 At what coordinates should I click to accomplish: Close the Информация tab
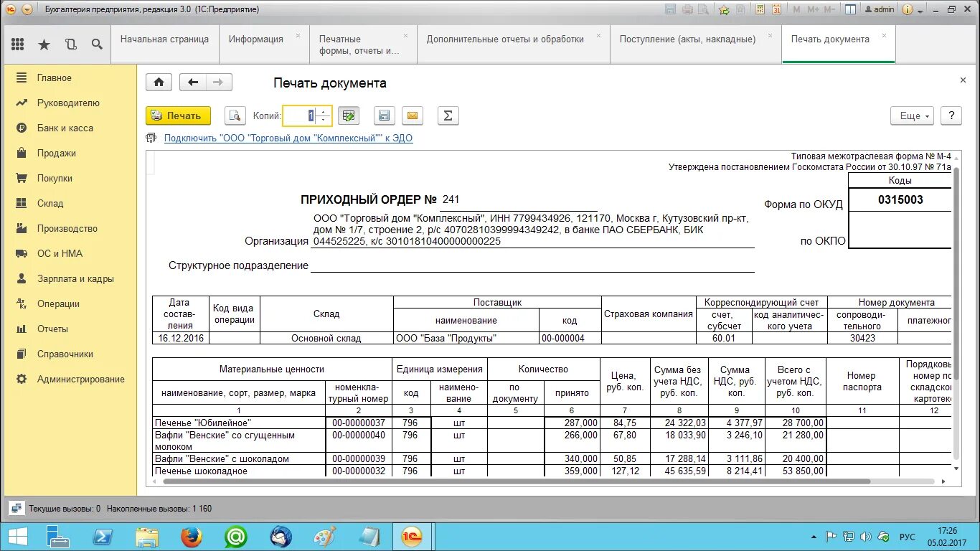click(x=298, y=35)
